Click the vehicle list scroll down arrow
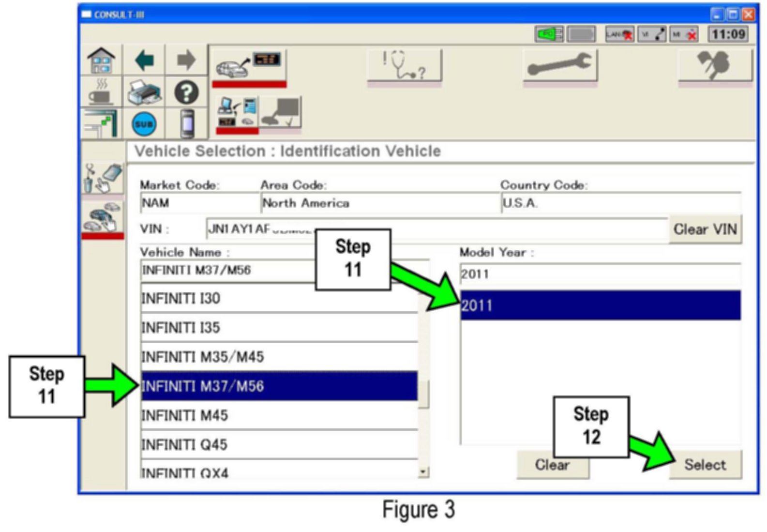The width and height of the screenshot is (767, 532). coord(423,471)
